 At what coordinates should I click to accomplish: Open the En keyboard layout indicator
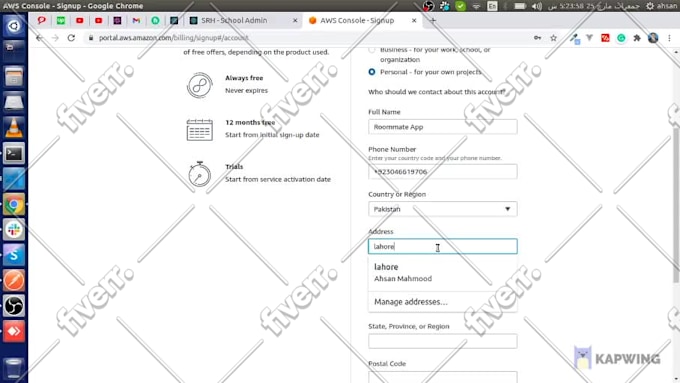point(492,6)
